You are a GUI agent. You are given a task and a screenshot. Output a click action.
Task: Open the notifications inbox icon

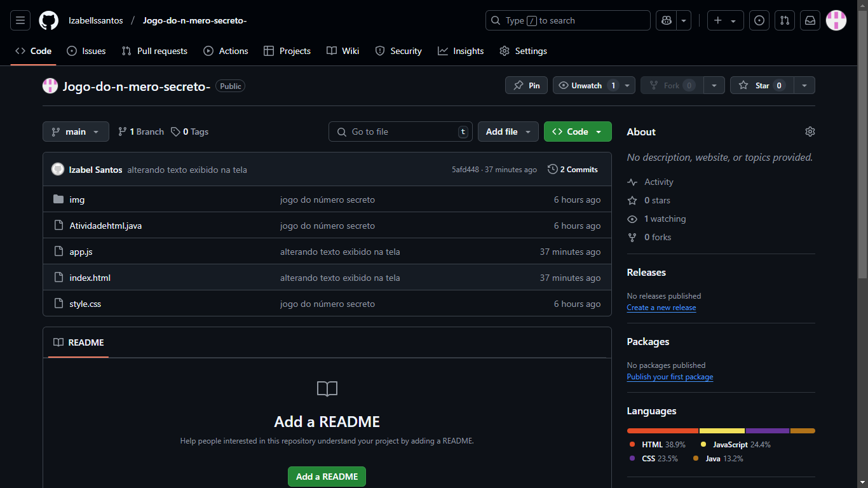click(x=810, y=20)
